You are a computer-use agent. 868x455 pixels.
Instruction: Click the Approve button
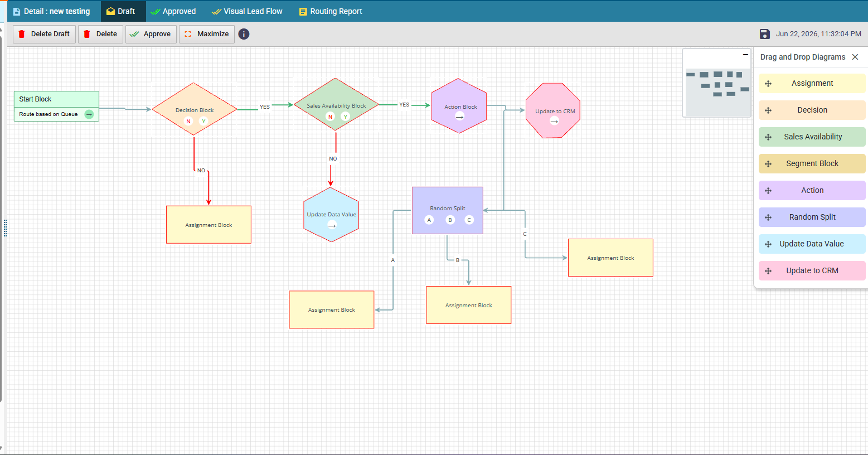[151, 34]
